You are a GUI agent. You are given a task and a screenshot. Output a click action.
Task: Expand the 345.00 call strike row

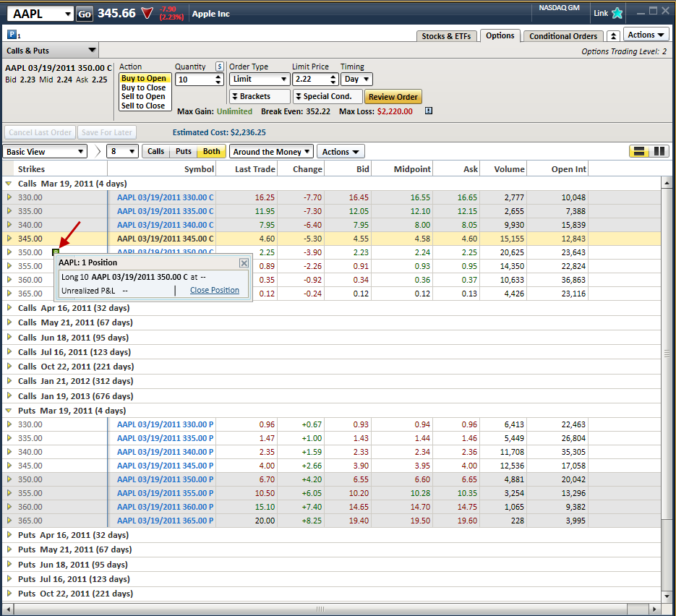(x=9, y=239)
